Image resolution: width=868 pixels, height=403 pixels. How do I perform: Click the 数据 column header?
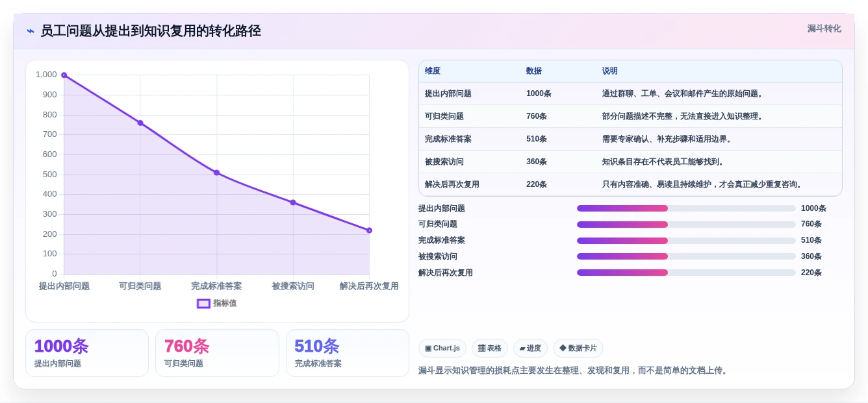point(534,71)
